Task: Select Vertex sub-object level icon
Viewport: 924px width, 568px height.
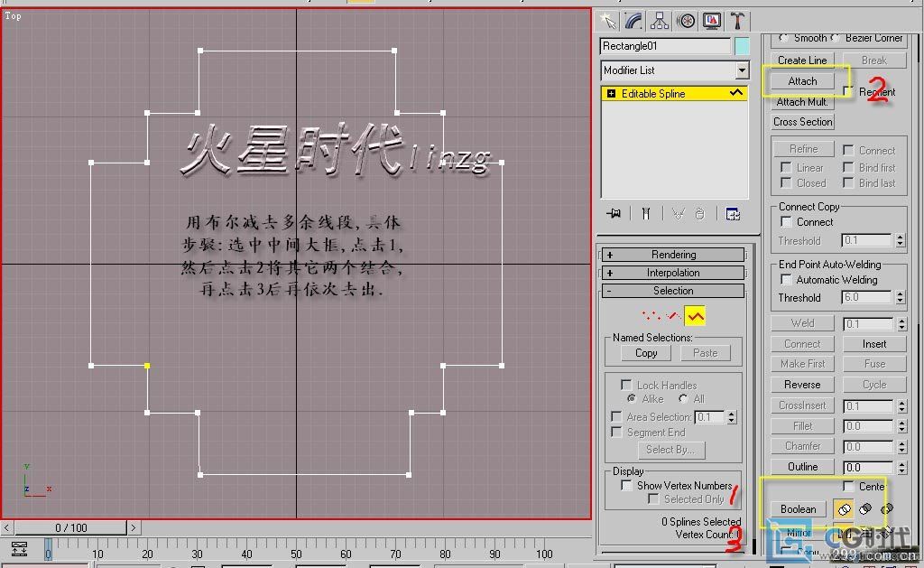Action: coord(651,316)
